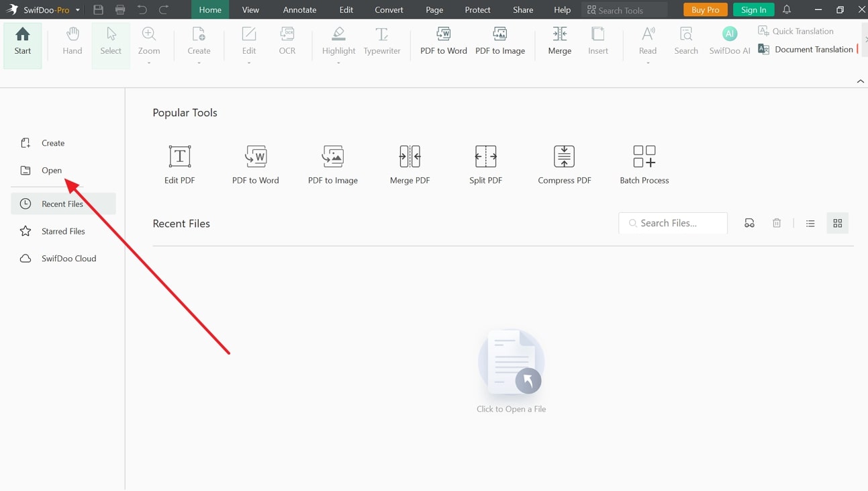Image resolution: width=868 pixels, height=491 pixels.
Task: Open the notifications bell
Action: (787, 10)
